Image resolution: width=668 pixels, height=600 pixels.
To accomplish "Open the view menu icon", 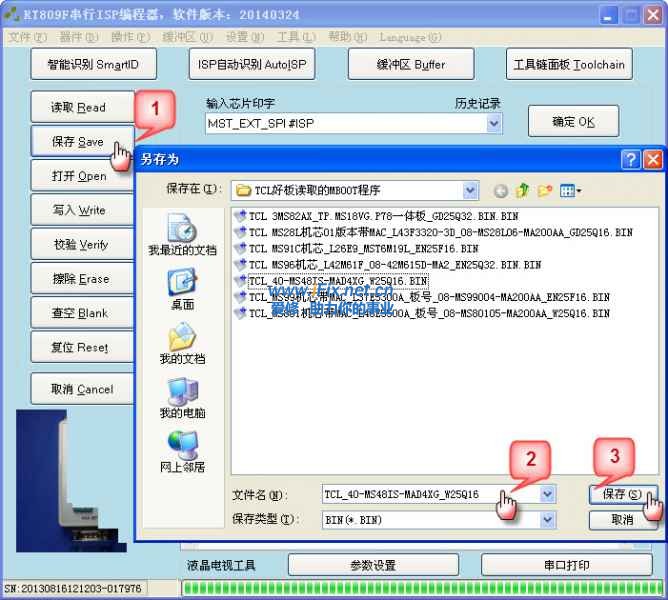I will click(x=571, y=190).
